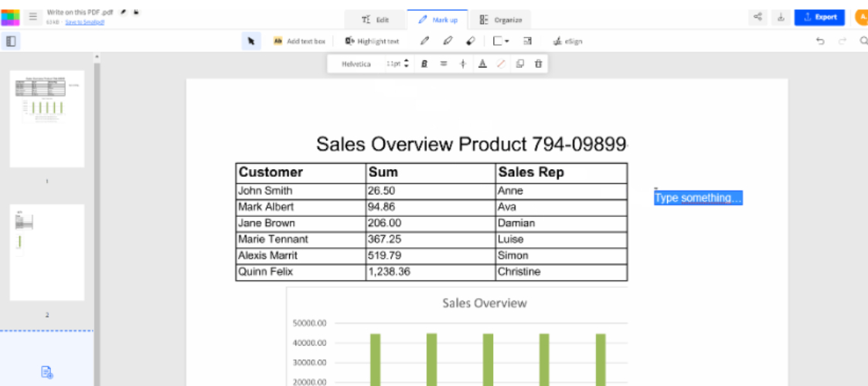Click the Save to Smallpdf link
This screenshot has height=386, width=868.
click(84, 22)
